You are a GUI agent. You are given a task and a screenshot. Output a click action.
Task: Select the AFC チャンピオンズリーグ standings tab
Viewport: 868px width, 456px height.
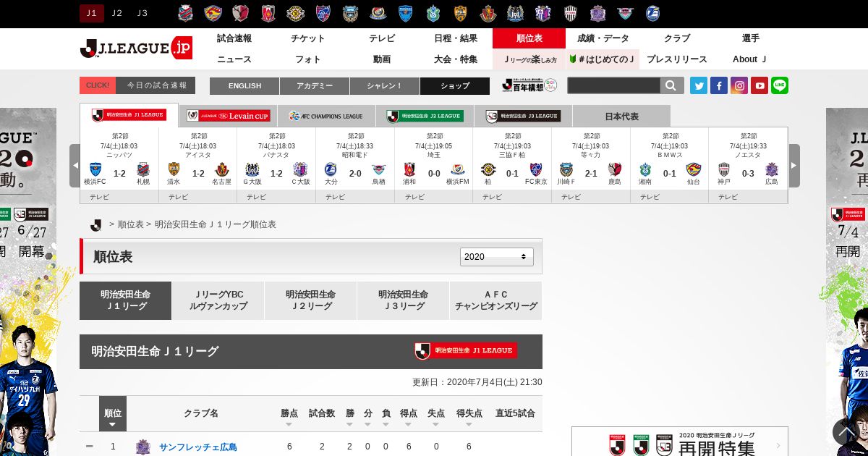(x=496, y=300)
